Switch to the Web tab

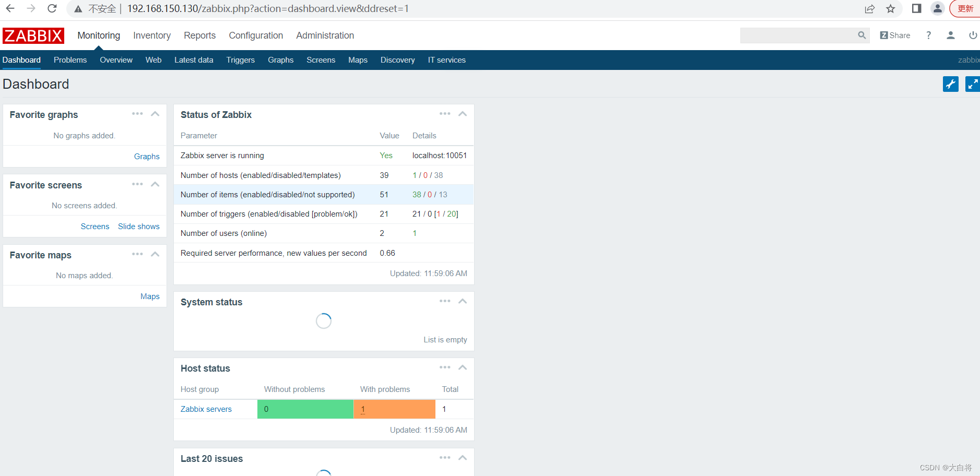[x=154, y=60]
